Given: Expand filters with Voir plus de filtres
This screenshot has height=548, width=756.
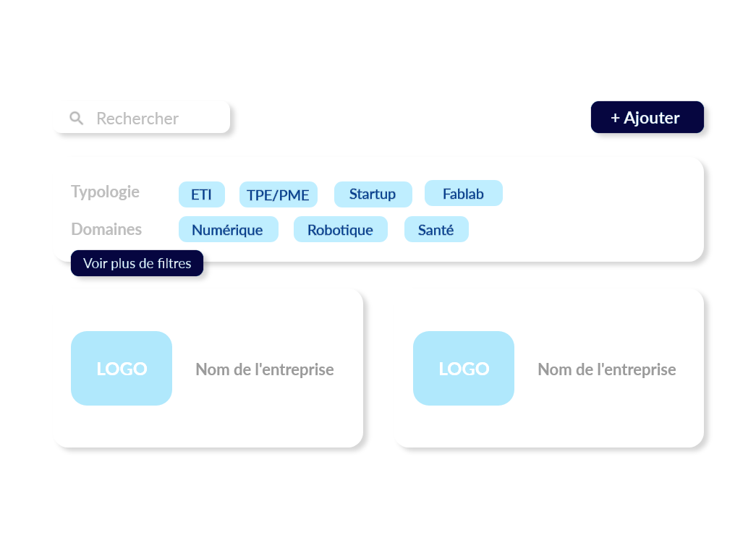Looking at the screenshot, I should (x=137, y=263).
